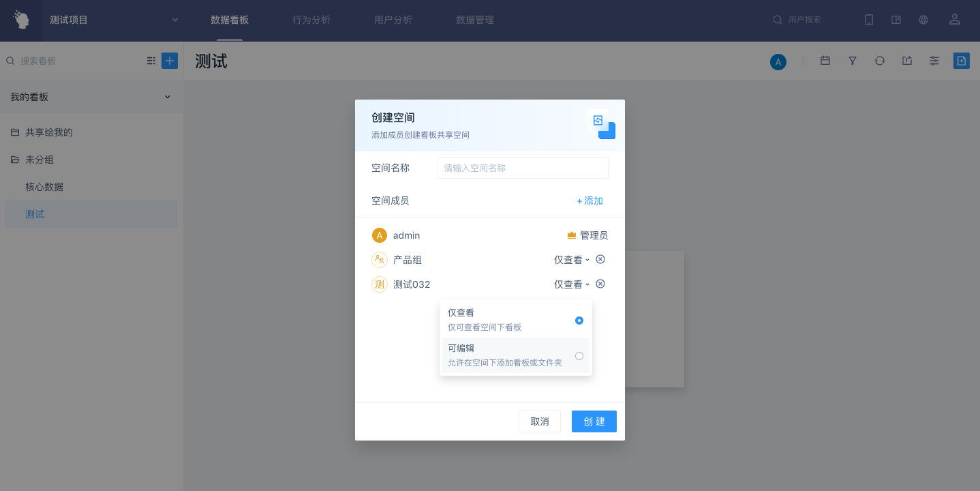Click the 创建 button
The image size is (980, 491).
(594, 421)
